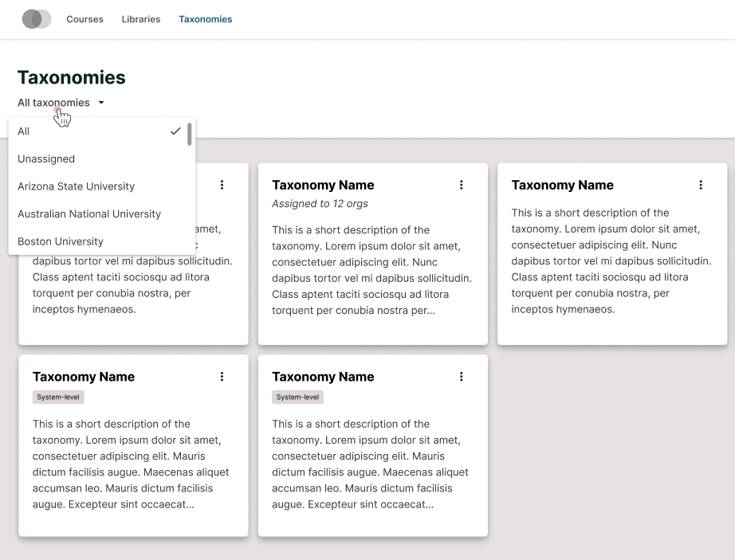The image size is (735, 560).
Task: Select 'Boston University' from the dropdown
Action: coord(61,241)
